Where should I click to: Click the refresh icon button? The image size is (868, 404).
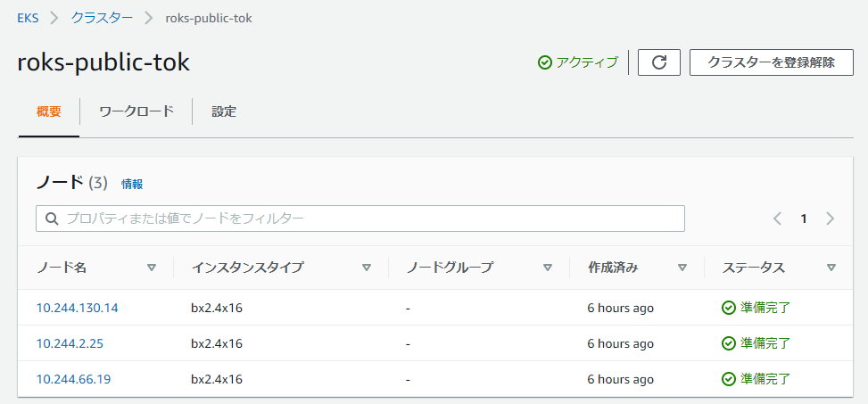pyautogui.click(x=658, y=62)
